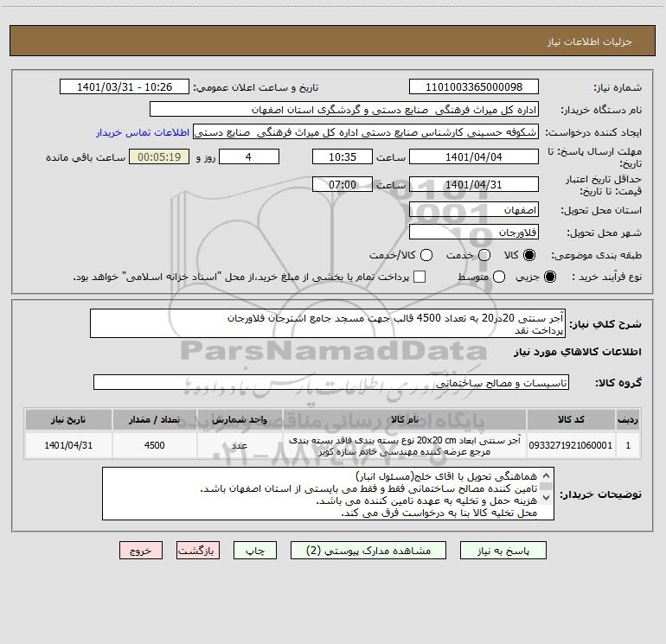Image resolution: width=666 pixels, height=644 pixels.
Task: Click the buyer organization name field
Action: [x=344, y=110]
